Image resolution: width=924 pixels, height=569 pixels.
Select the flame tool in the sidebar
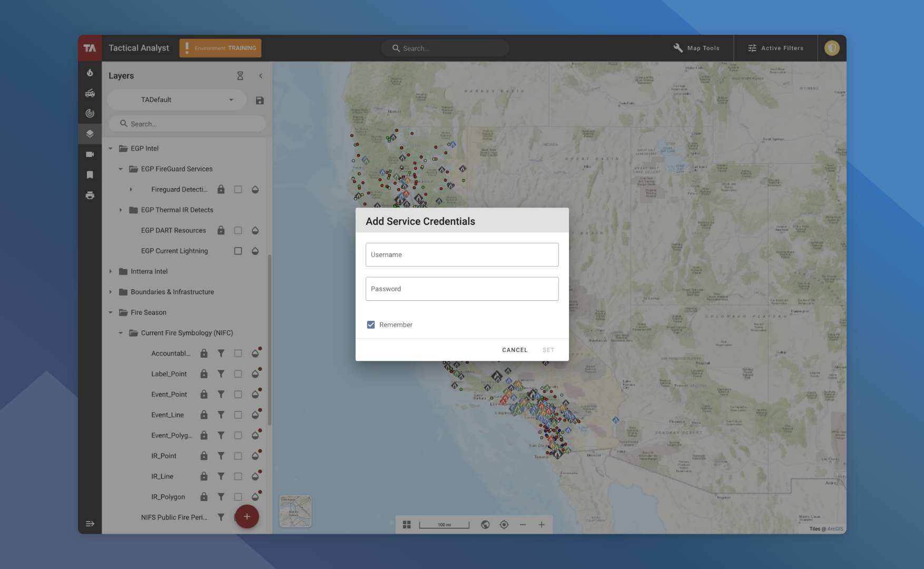(90, 73)
